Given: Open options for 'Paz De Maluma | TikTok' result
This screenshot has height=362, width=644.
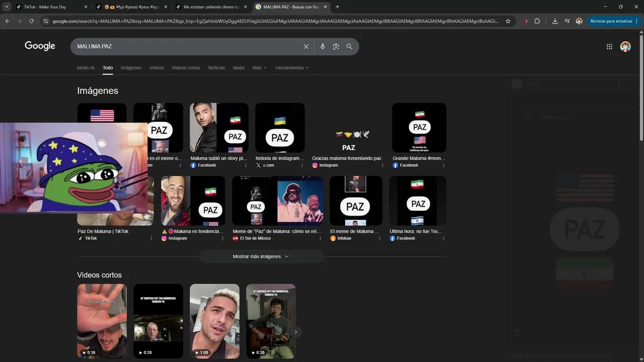Looking at the screenshot, I should point(151,238).
